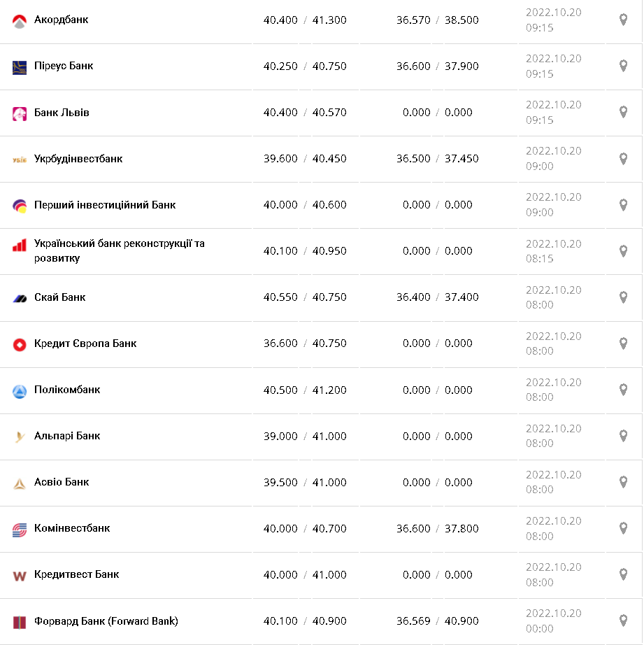Open the Укрбудінвестбанк bank link
This screenshot has width=644, height=645.
pyautogui.click(x=78, y=159)
